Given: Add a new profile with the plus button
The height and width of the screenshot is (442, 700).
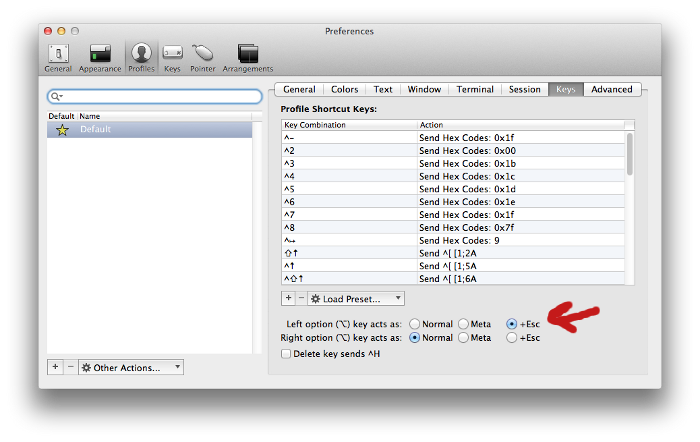Looking at the screenshot, I should [x=55, y=367].
